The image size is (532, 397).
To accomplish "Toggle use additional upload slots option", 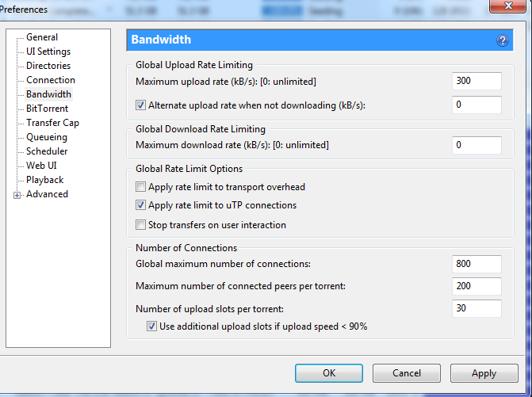I will (x=152, y=326).
